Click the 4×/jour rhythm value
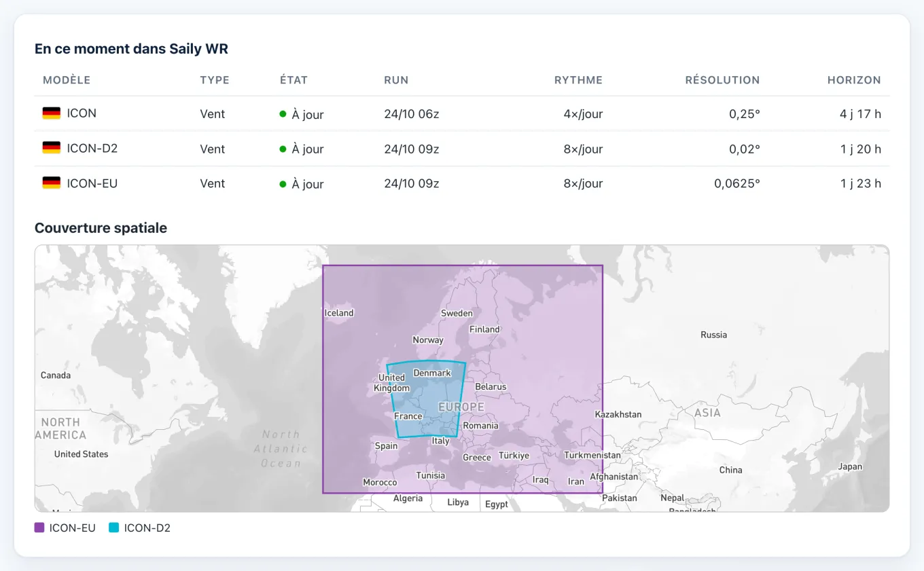This screenshot has height=571, width=924. [583, 114]
